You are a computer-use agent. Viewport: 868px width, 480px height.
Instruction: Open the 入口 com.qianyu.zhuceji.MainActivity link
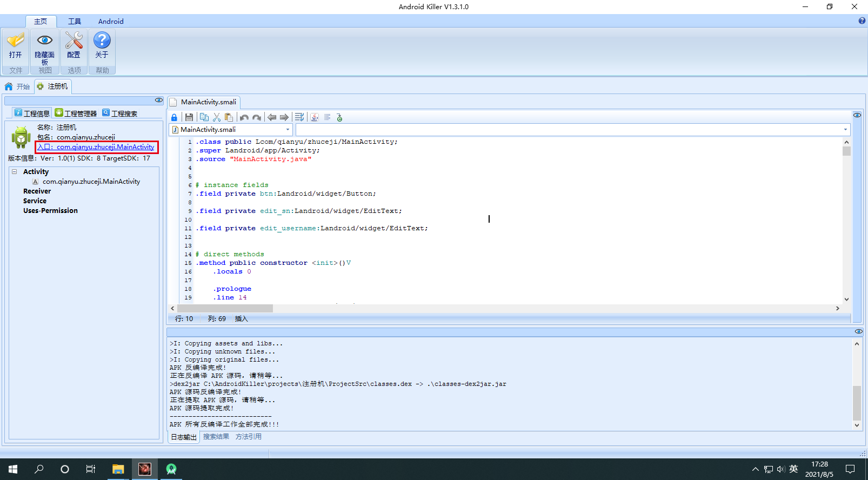coord(96,147)
